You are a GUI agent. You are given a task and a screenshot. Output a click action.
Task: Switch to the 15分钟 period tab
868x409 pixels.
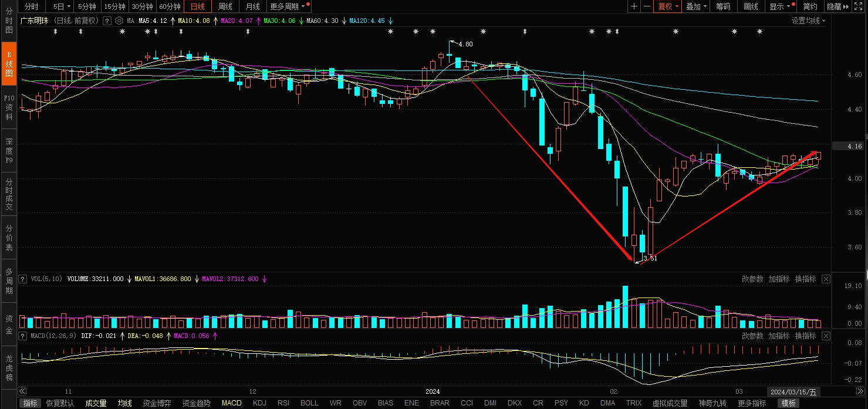pos(114,6)
